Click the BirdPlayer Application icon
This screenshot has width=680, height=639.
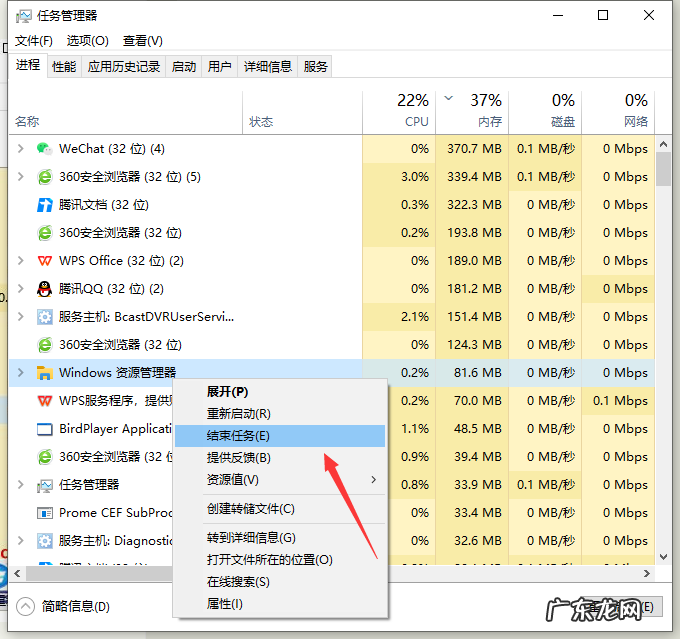coord(44,429)
